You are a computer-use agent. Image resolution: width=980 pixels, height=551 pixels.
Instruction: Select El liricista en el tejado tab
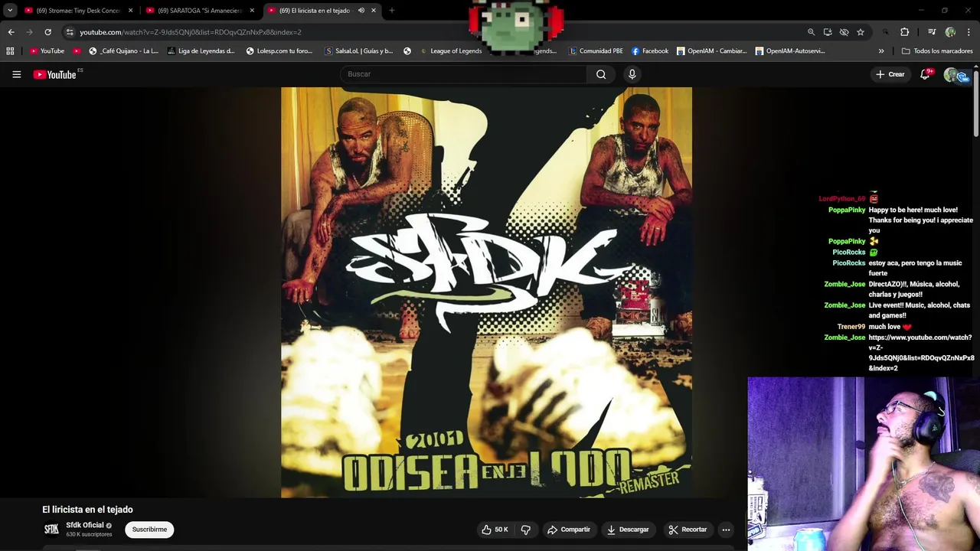coord(314,11)
